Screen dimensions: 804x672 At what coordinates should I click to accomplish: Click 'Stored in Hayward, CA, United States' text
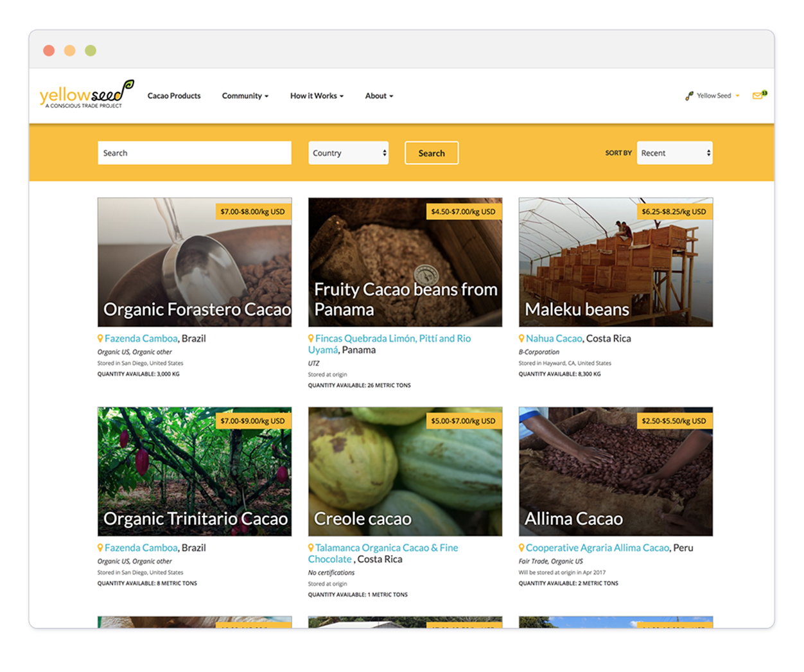pyautogui.click(x=565, y=363)
